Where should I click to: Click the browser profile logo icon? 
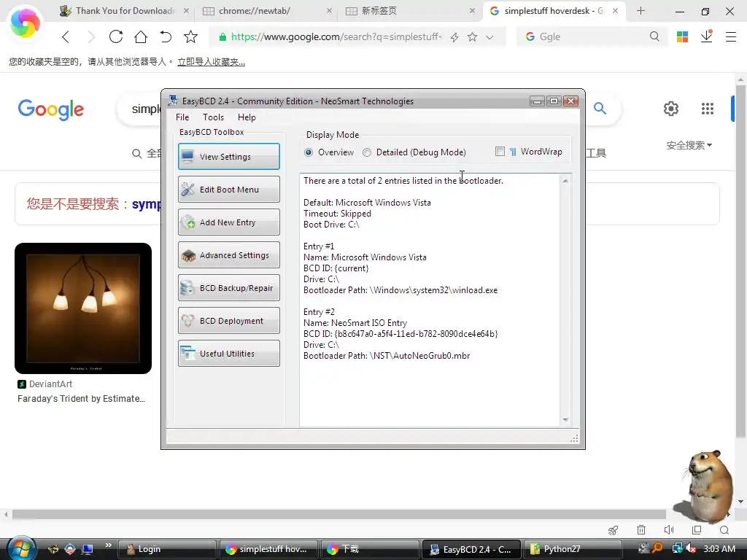point(25,23)
